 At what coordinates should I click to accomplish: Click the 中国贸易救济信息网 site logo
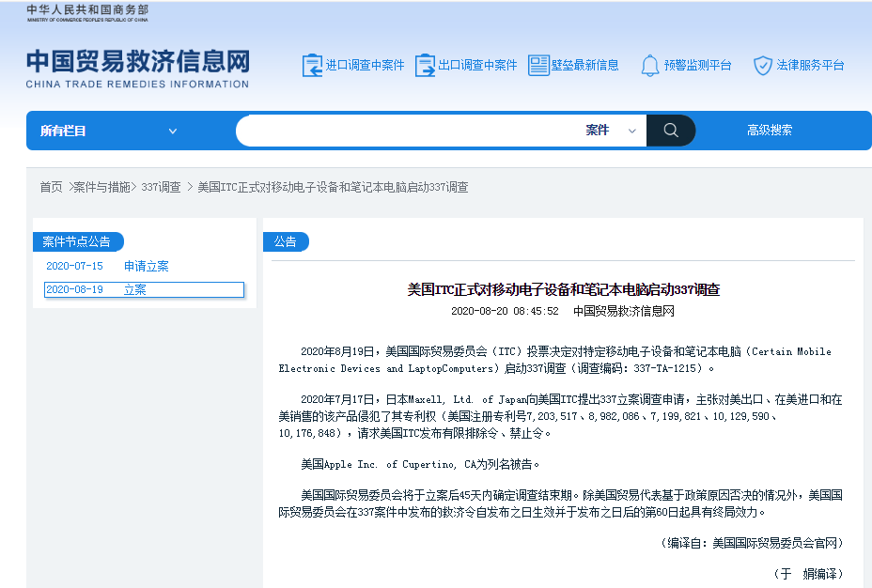click(137, 69)
